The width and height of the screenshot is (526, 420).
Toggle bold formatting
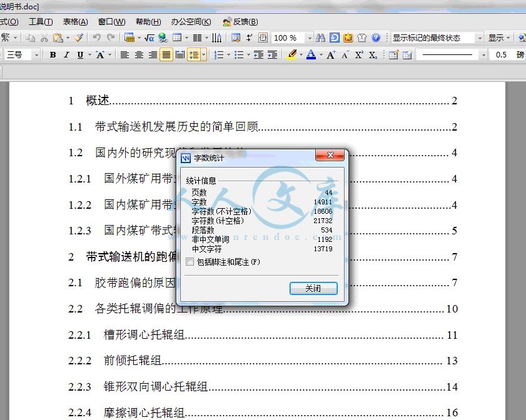(53, 54)
